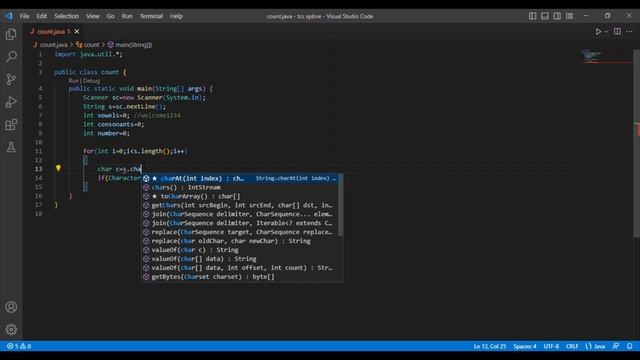
Task: Click Ln 13, Col 25 in status bar
Action: (490, 346)
